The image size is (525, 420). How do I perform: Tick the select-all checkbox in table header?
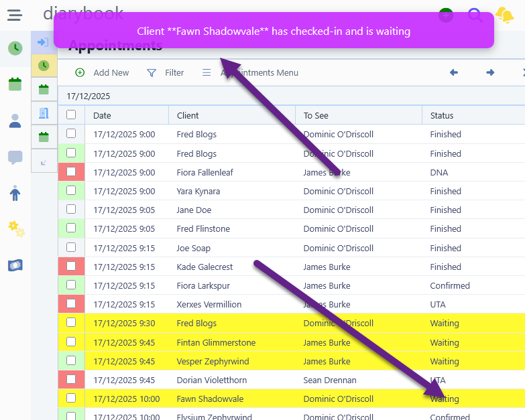click(x=71, y=115)
